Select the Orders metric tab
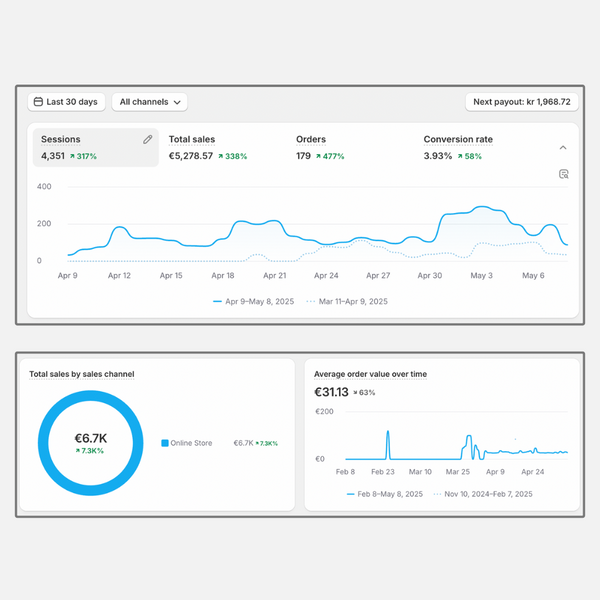 (x=320, y=147)
